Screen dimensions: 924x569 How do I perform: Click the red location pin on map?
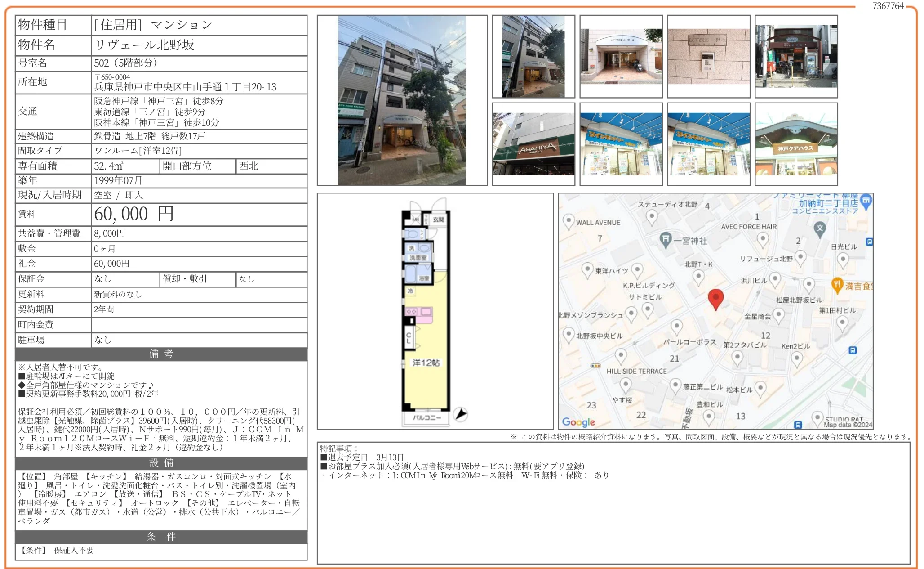(715, 298)
